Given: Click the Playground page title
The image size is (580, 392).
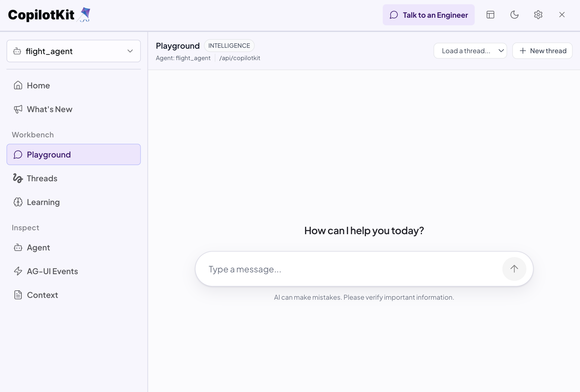Looking at the screenshot, I should (x=178, y=46).
